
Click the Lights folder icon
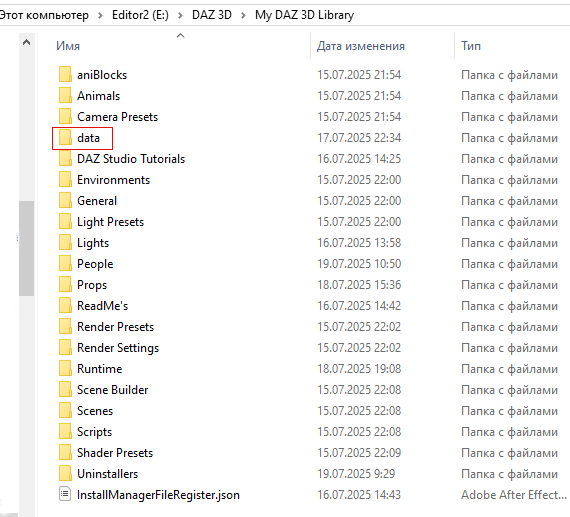pyautogui.click(x=65, y=243)
